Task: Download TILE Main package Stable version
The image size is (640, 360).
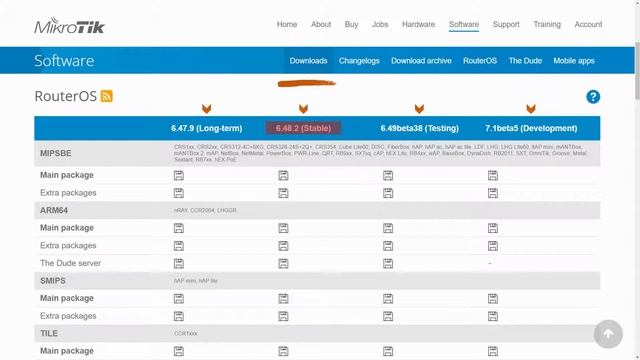Action: click(283, 351)
